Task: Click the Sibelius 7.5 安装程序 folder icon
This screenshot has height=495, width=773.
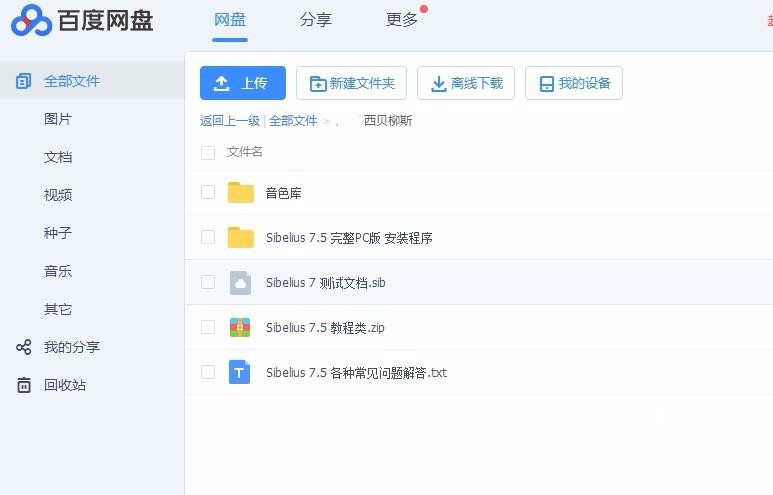Action: tap(240, 238)
